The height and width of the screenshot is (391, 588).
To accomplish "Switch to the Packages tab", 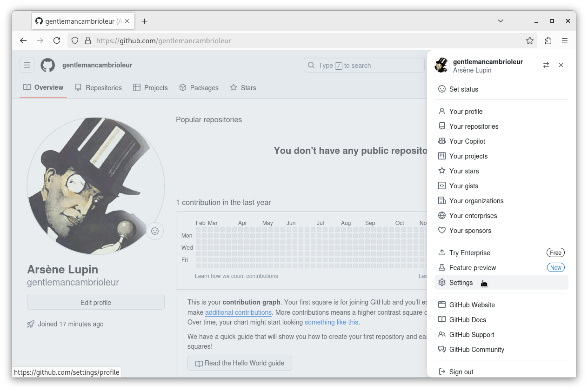I will coord(199,88).
